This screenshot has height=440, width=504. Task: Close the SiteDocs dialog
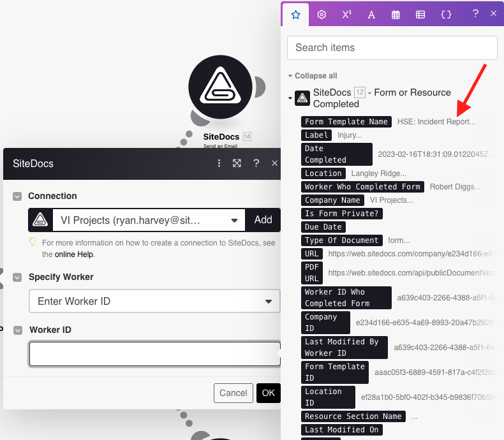pos(274,163)
